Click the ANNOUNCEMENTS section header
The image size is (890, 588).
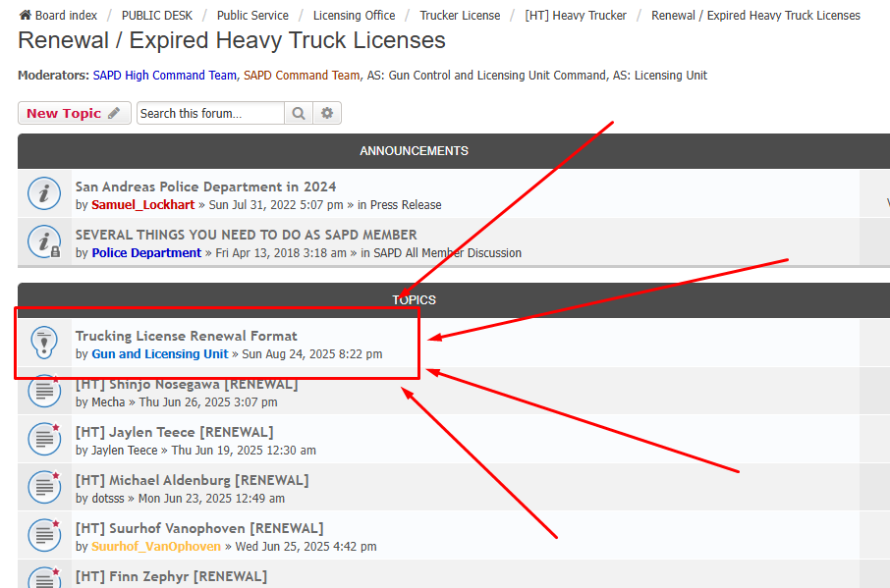(x=414, y=151)
